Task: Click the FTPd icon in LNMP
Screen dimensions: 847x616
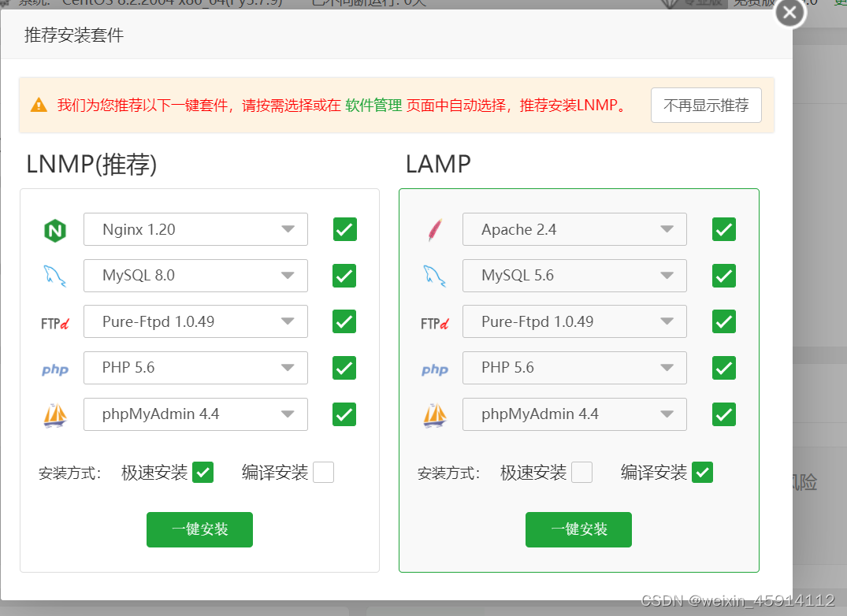Action: click(55, 324)
